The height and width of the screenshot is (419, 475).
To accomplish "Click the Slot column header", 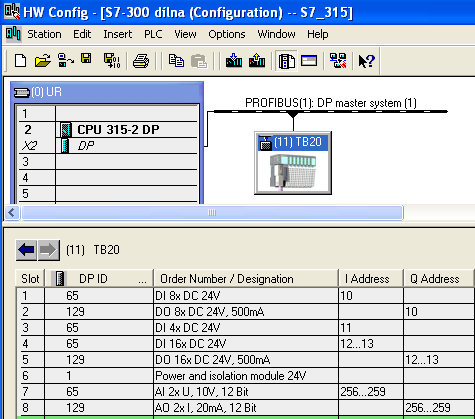I will tap(30, 278).
